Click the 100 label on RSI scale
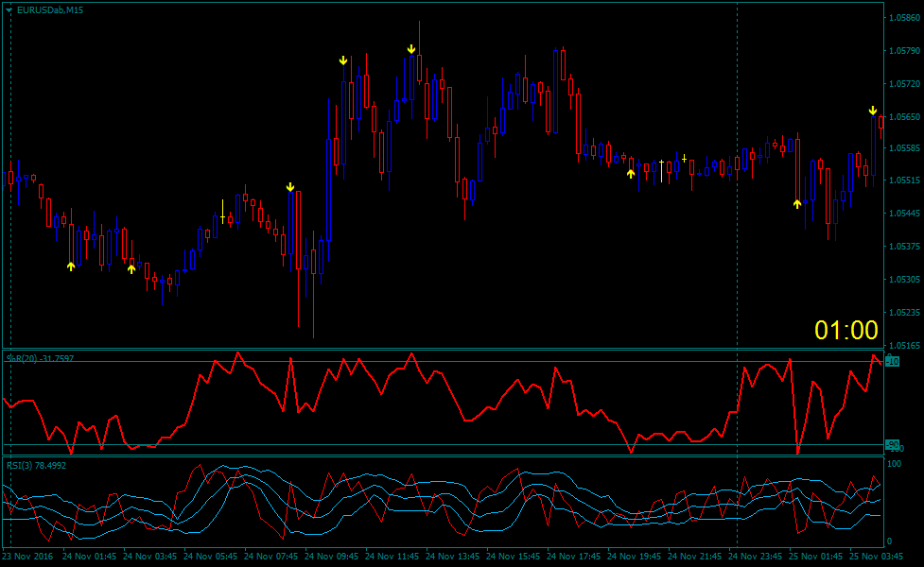924x567 pixels. pyautogui.click(x=894, y=464)
